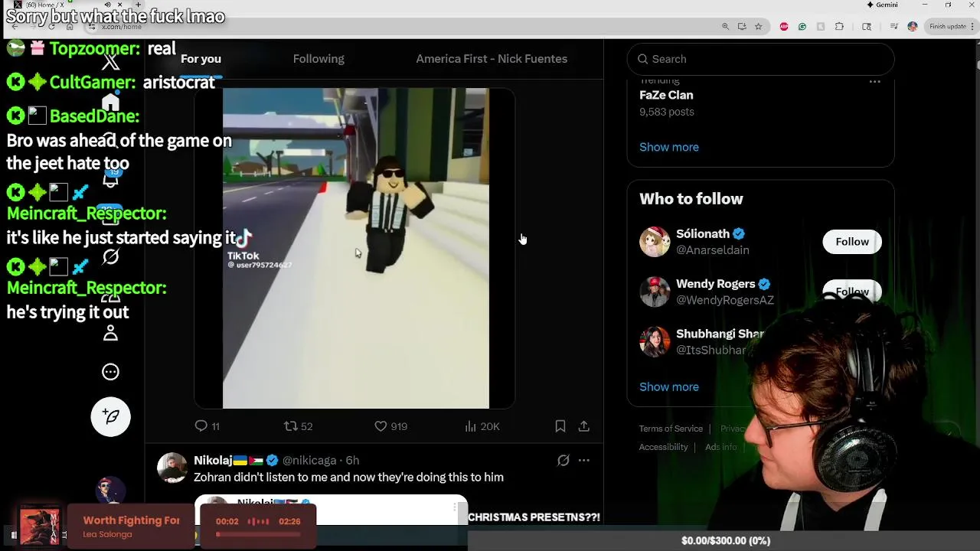Open the green Grammarly extension icon
Viewport: 980px width, 551px height.
802,26
